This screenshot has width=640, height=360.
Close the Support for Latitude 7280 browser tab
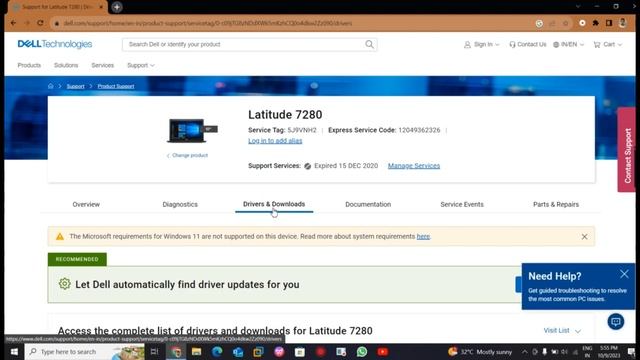click(101, 7)
